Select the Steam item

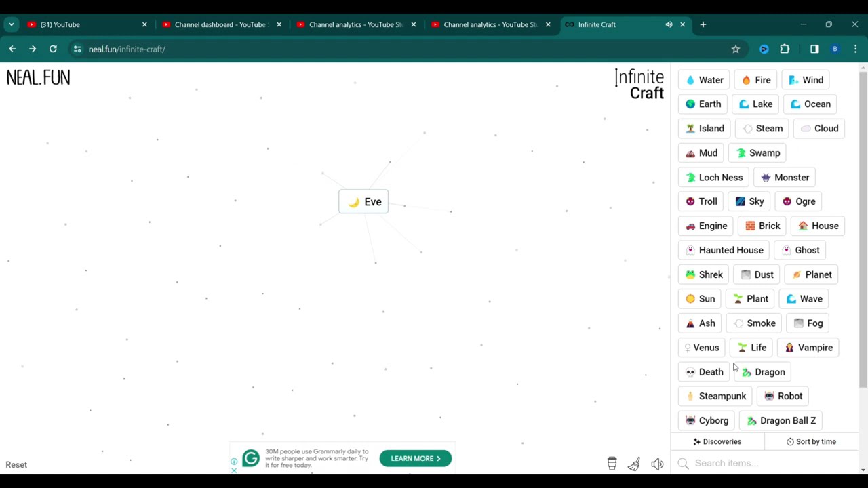[x=762, y=129]
